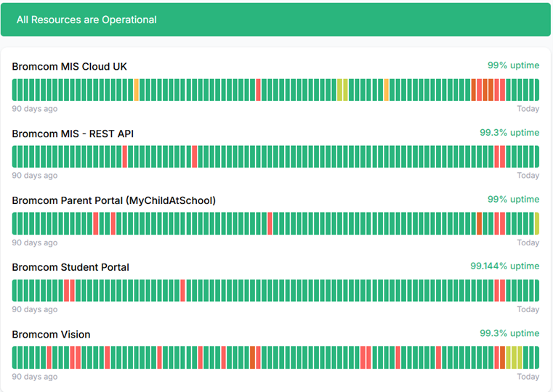Select the Bromcom MIS Cloud UK title
The image size is (553, 392).
[x=70, y=67]
